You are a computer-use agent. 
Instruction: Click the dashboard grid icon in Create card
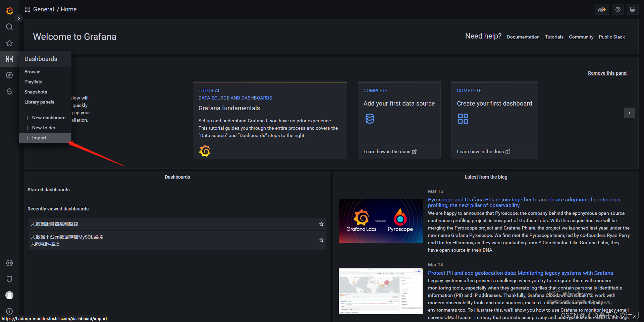click(463, 119)
